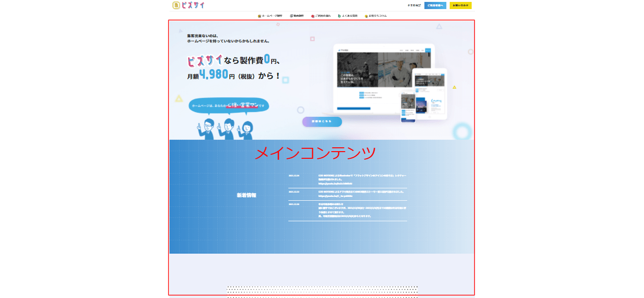Click the 新着情報 heading
Screen dimensions: 644x298
pos(246,195)
